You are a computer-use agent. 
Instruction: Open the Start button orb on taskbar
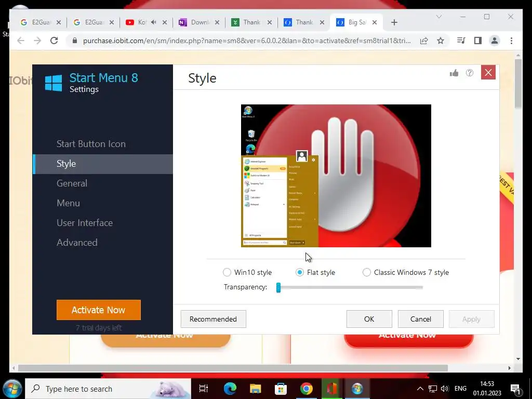coord(12,389)
